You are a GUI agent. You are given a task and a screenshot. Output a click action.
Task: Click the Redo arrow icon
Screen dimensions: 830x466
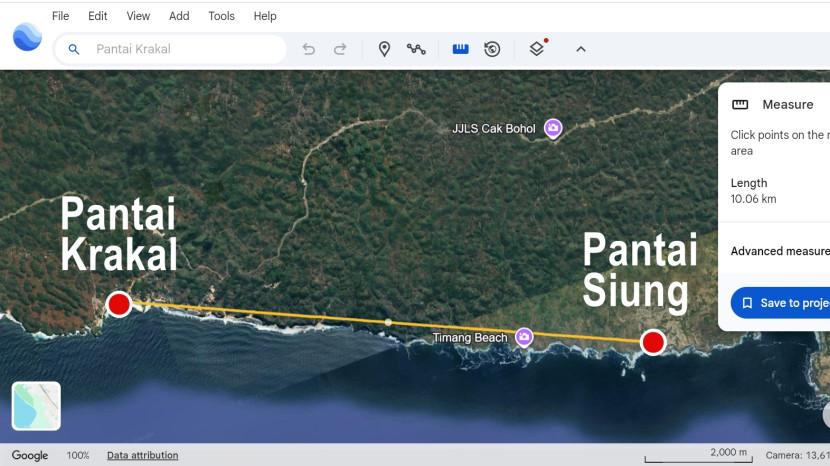[340, 49]
